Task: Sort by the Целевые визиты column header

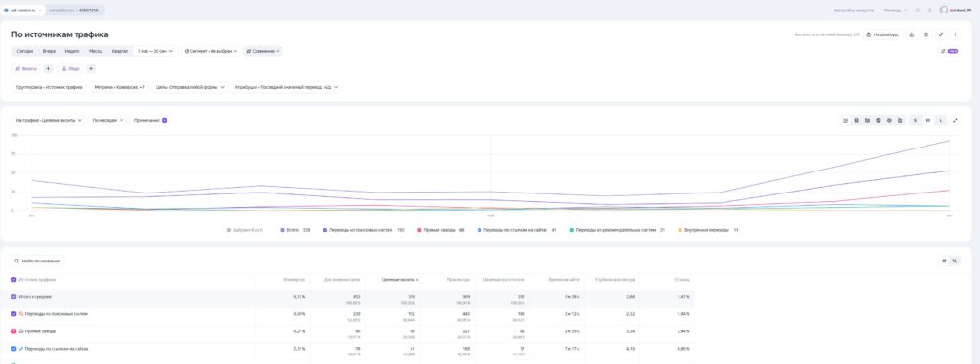Action: (x=400, y=280)
